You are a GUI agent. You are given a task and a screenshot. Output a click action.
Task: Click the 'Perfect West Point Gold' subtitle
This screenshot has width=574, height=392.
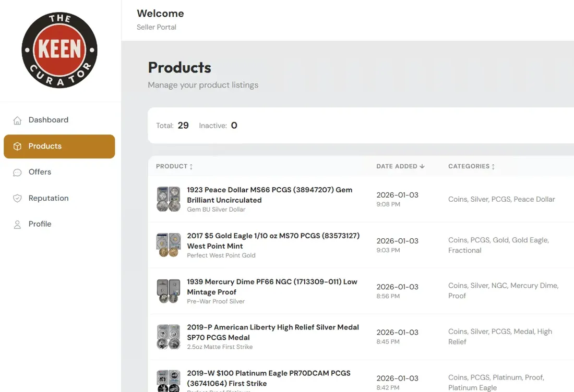coord(221,255)
